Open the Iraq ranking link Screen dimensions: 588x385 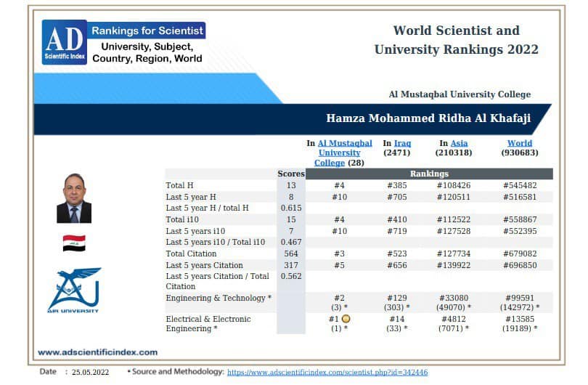[402, 143]
